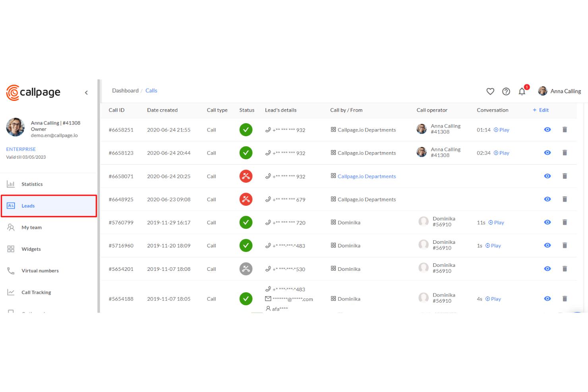The image size is (588, 392).
Task: View details of call #6658071 via eye icon
Action: 547,176
